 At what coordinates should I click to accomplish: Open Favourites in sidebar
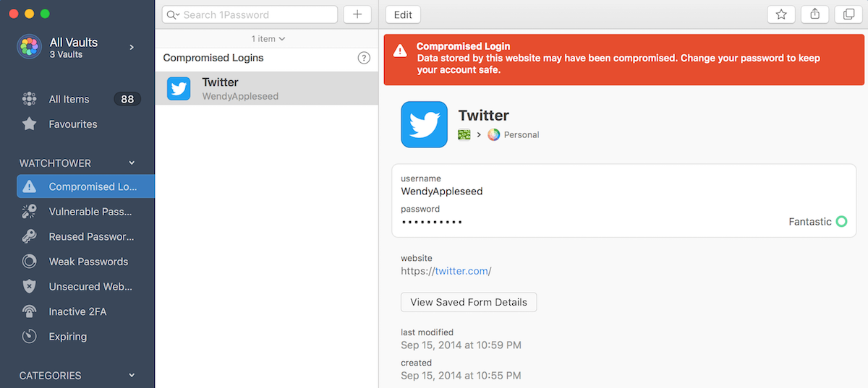click(85, 124)
